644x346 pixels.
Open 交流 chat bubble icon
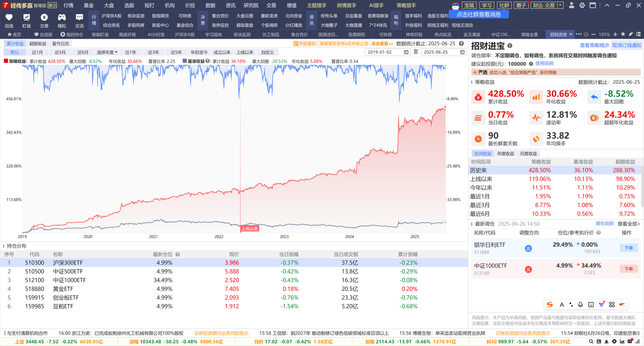point(79,17)
